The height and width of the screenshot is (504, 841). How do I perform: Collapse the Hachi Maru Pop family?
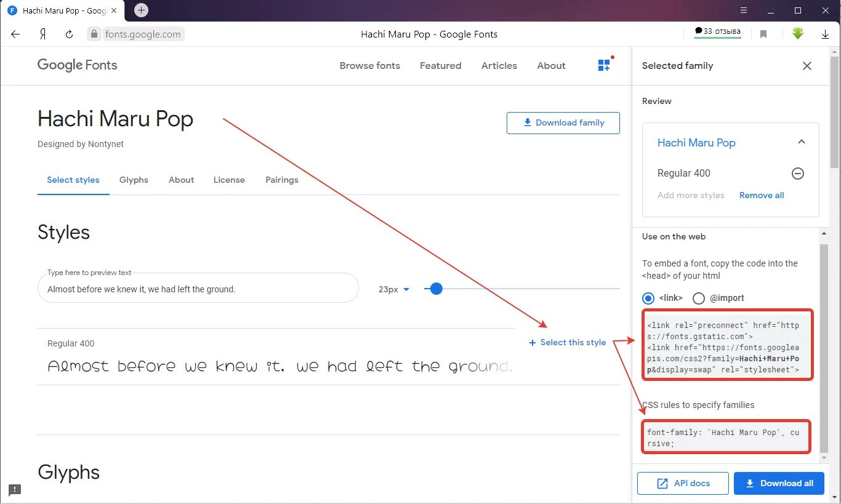point(801,142)
